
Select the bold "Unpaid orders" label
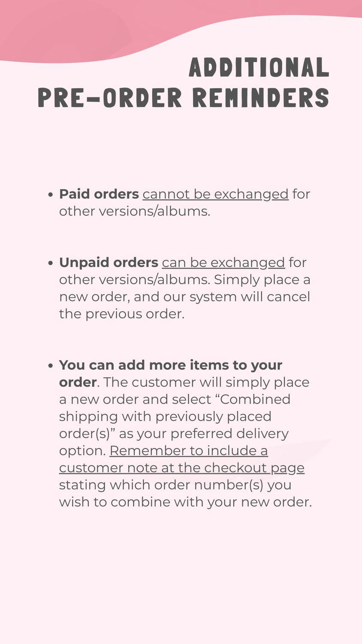109,262
